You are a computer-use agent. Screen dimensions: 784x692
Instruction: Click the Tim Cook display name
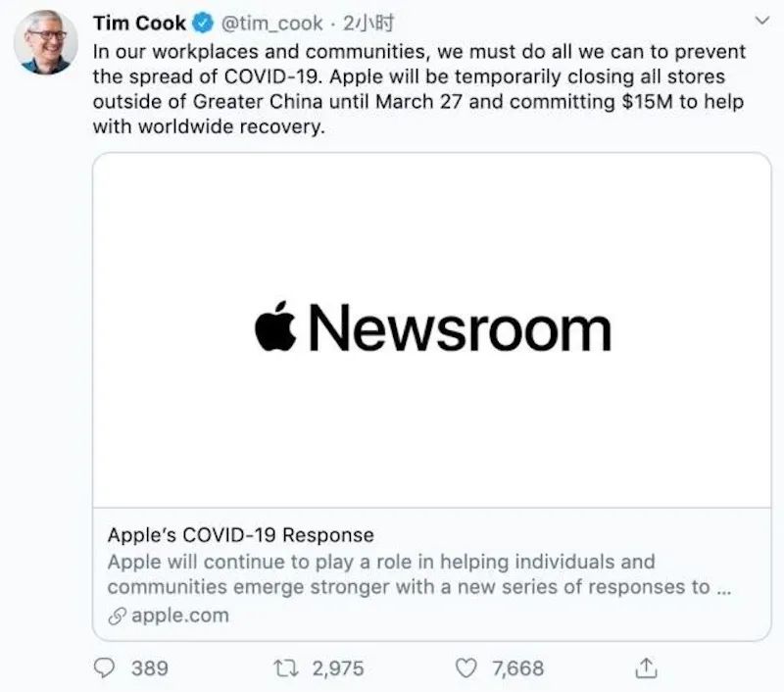[139, 23]
